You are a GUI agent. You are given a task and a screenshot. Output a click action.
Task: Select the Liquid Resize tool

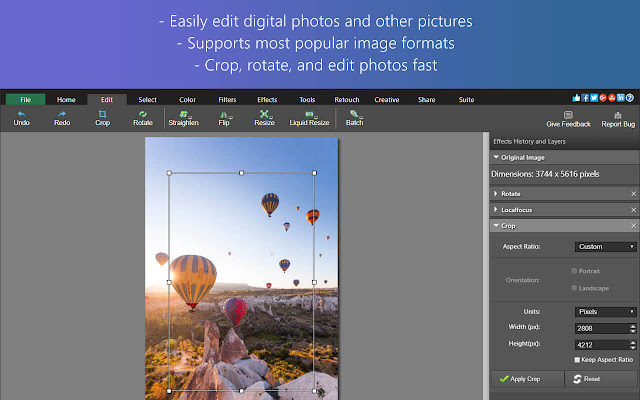pos(309,114)
